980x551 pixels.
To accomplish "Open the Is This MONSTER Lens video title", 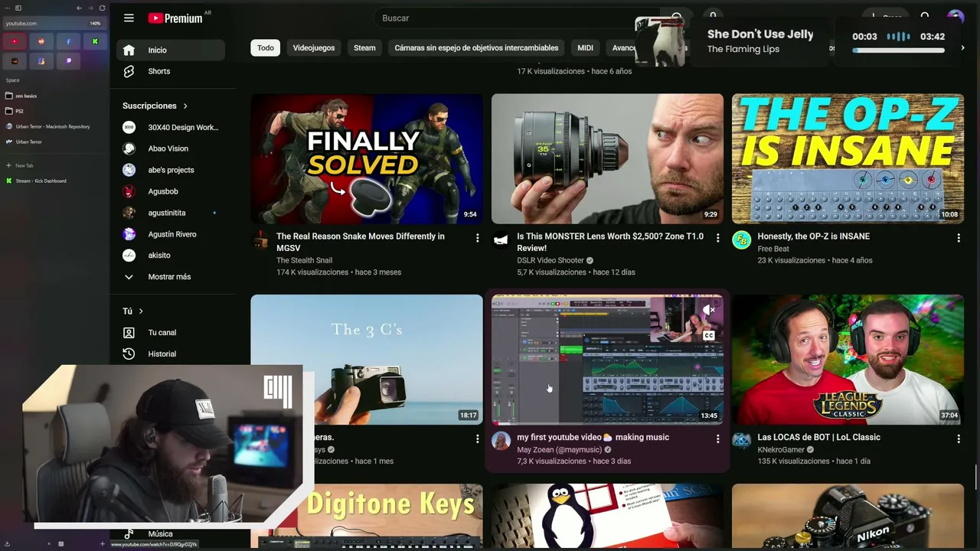I will tap(610, 242).
